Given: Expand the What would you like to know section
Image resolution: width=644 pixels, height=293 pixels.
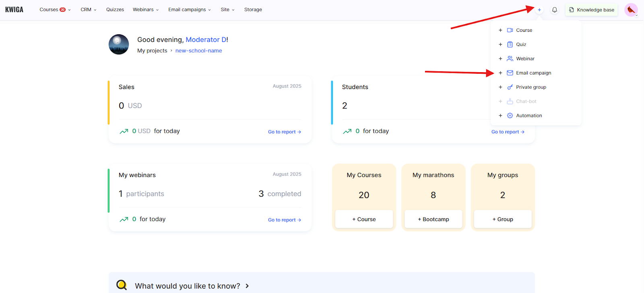Looking at the screenshot, I should click(192, 286).
